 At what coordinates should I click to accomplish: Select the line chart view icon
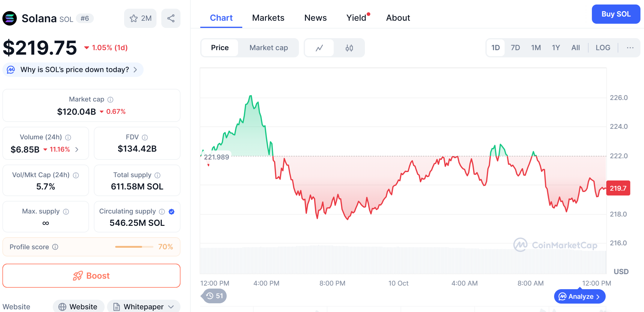point(319,48)
